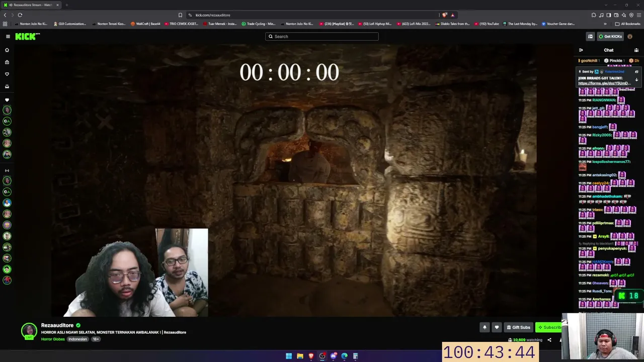Select gooNchill in the top gifters bar
This screenshot has height=362, width=644.
[589, 60]
